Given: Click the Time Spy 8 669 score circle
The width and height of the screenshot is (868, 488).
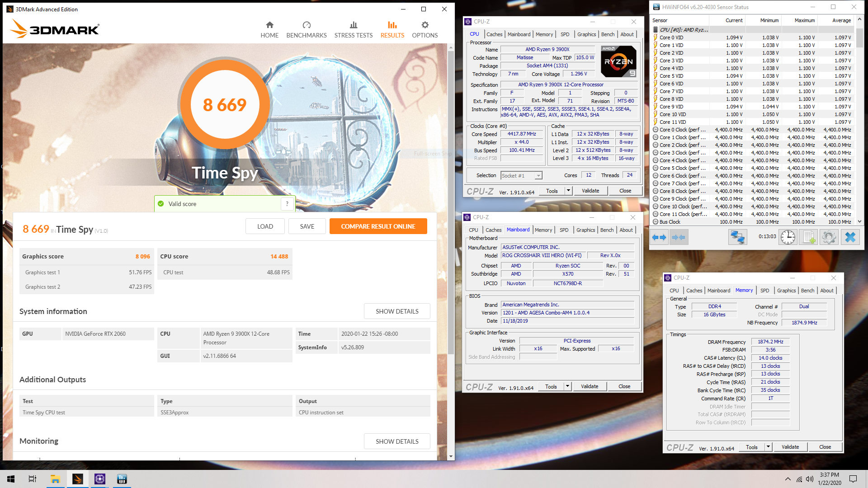Looking at the screenshot, I should 225,105.
